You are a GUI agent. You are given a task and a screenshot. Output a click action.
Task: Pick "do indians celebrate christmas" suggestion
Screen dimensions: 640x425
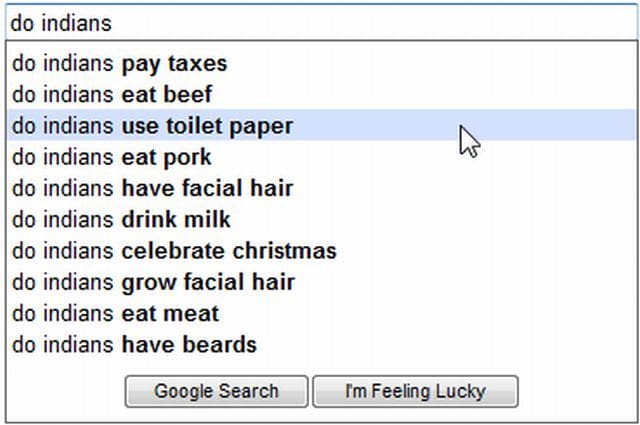point(174,251)
